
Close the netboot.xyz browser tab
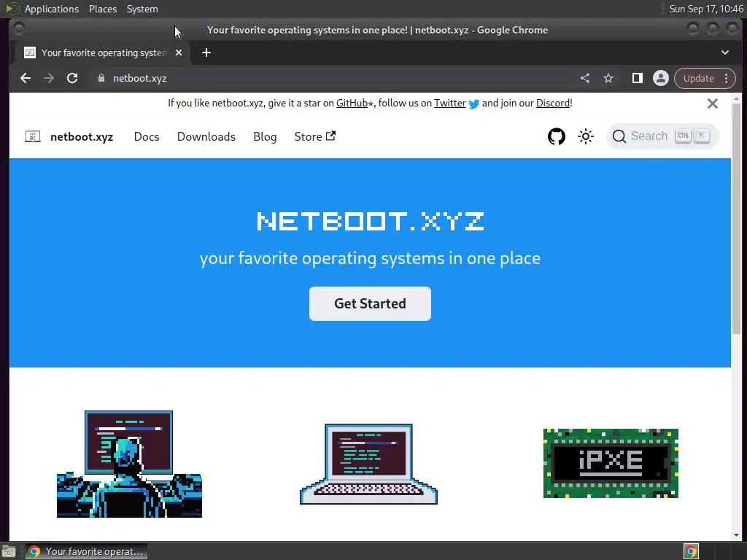[179, 52]
